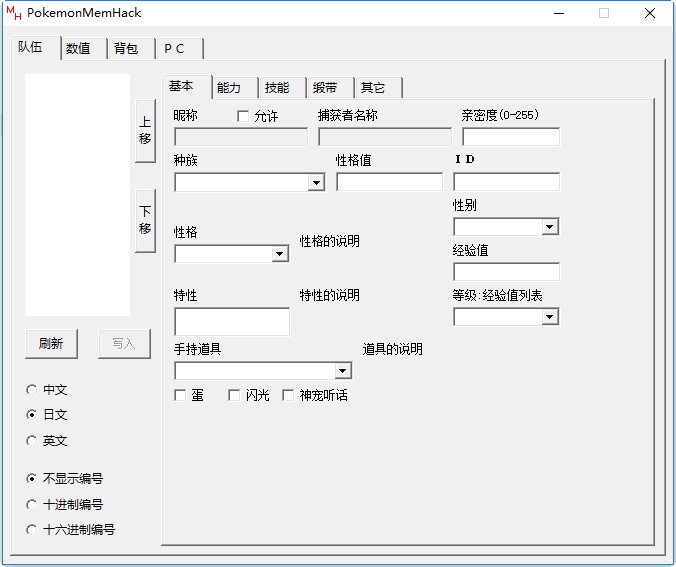Expand the 性别 gender dropdown

(x=549, y=227)
